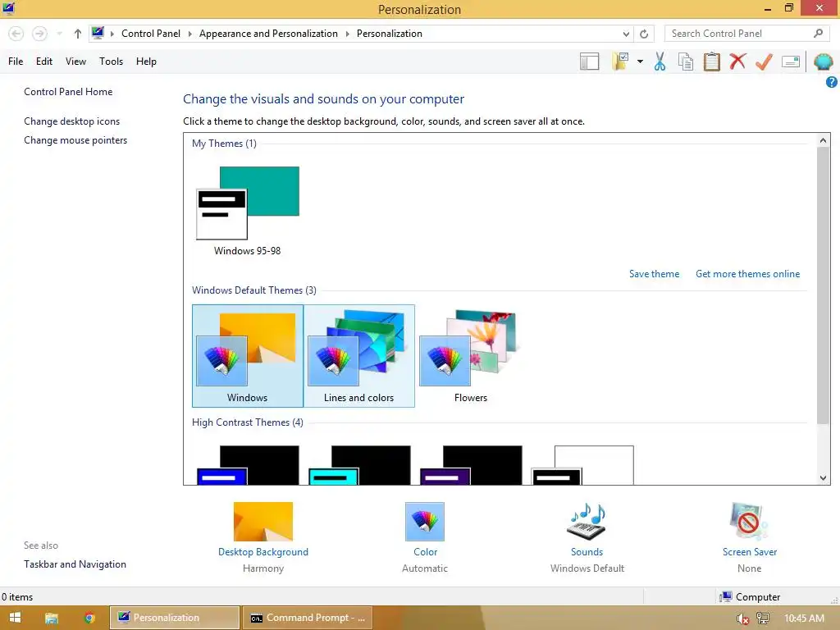Select the Windows default theme
This screenshot has height=630, width=840.
[x=248, y=356]
